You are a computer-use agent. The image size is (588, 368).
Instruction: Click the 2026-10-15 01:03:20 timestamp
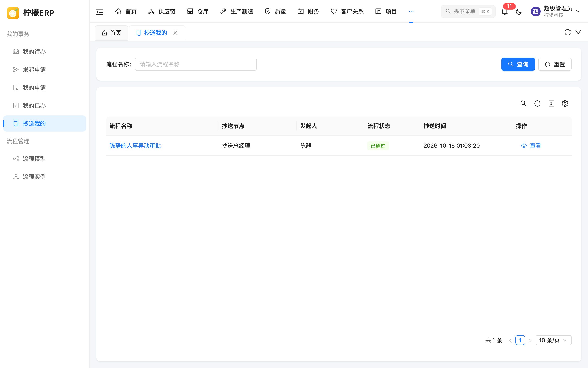(451, 146)
